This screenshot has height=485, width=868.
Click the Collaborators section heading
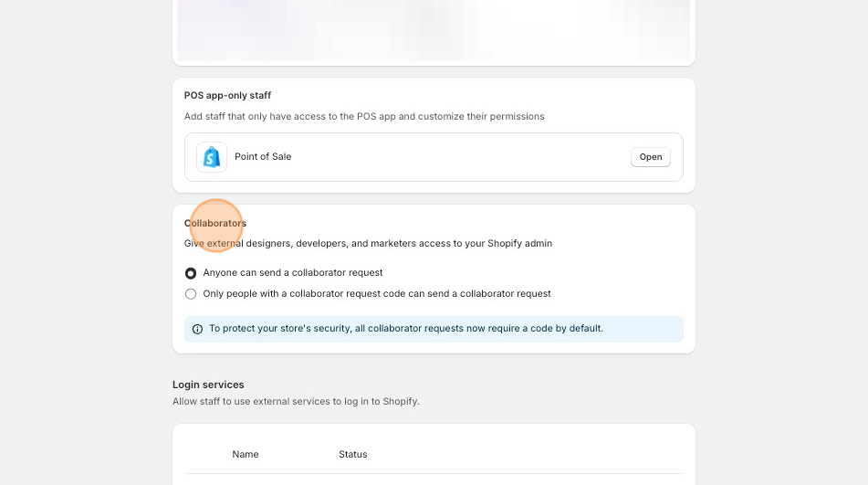point(215,223)
